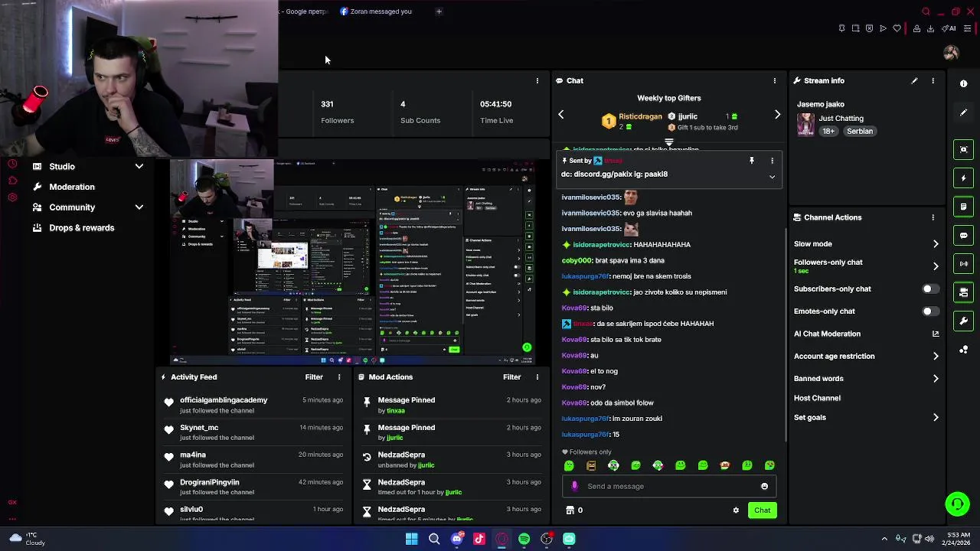The width and height of the screenshot is (980, 551).
Task: Click the info icon in right sidebar
Action: 964,84
